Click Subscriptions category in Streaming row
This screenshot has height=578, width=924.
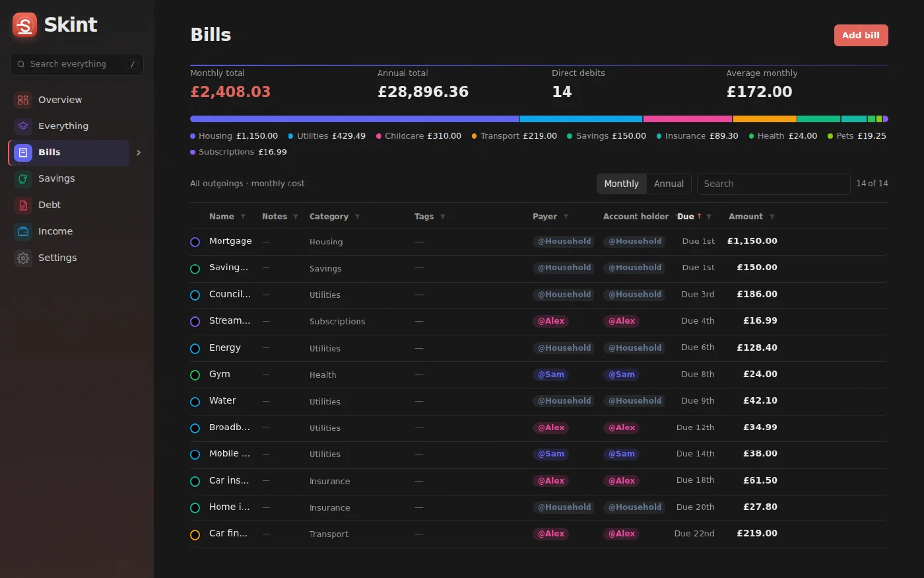337,322
